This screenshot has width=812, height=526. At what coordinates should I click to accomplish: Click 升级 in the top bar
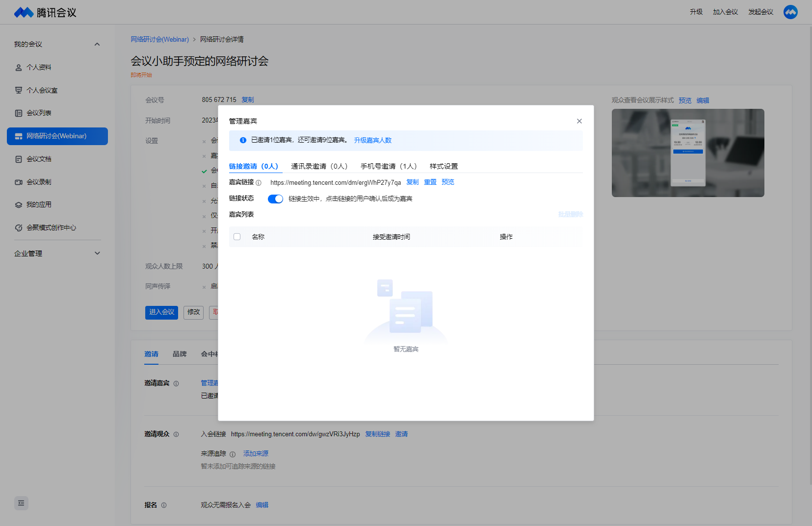pos(696,12)
